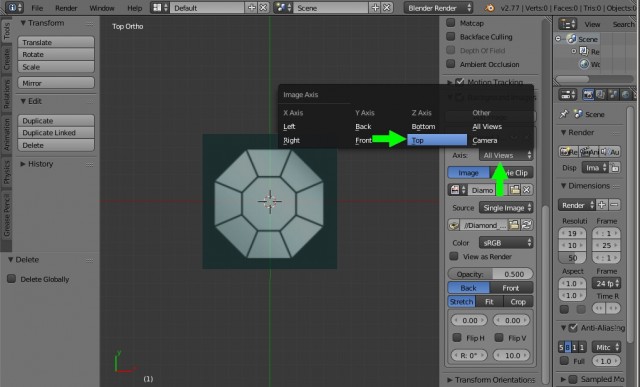
Task: Toggle the pin icon beside Scene
Action: [x=564, y=114]
